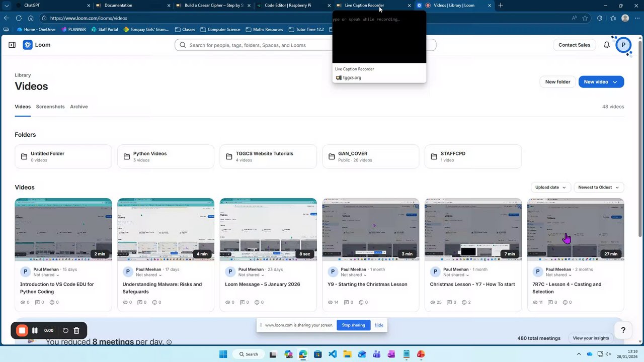Open a new browser tab
This screenshot has height=362, width=644.
(501, 6)
